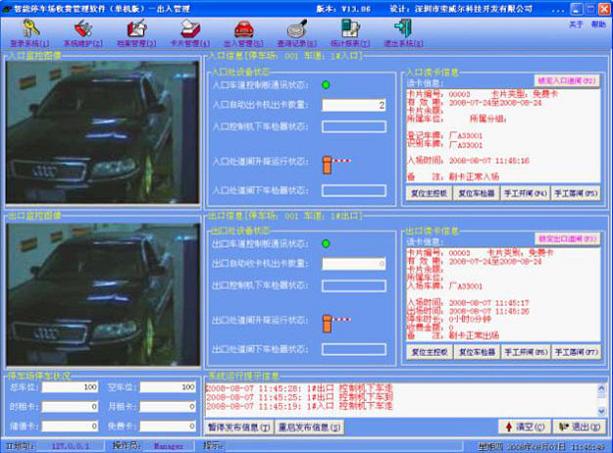This screenshot has width=613, height=453.
Task: Open 系统维护 system maintenance from toolbar
Action: pyautogui.click(x=83, y=33)
